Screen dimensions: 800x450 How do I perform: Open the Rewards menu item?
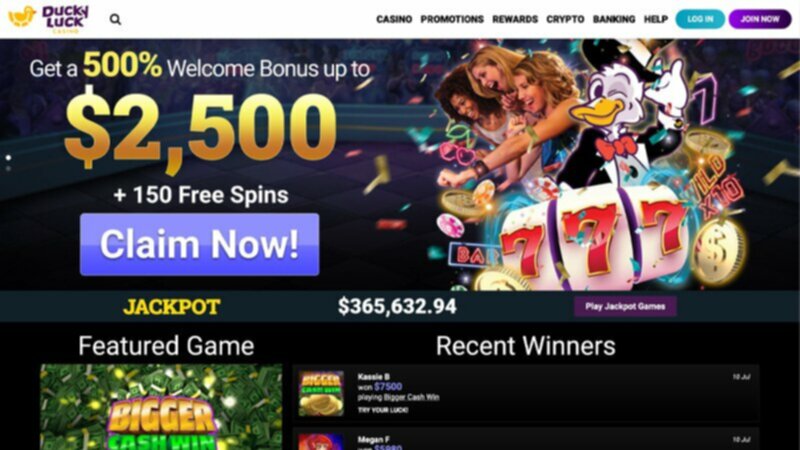coord(515,19)
